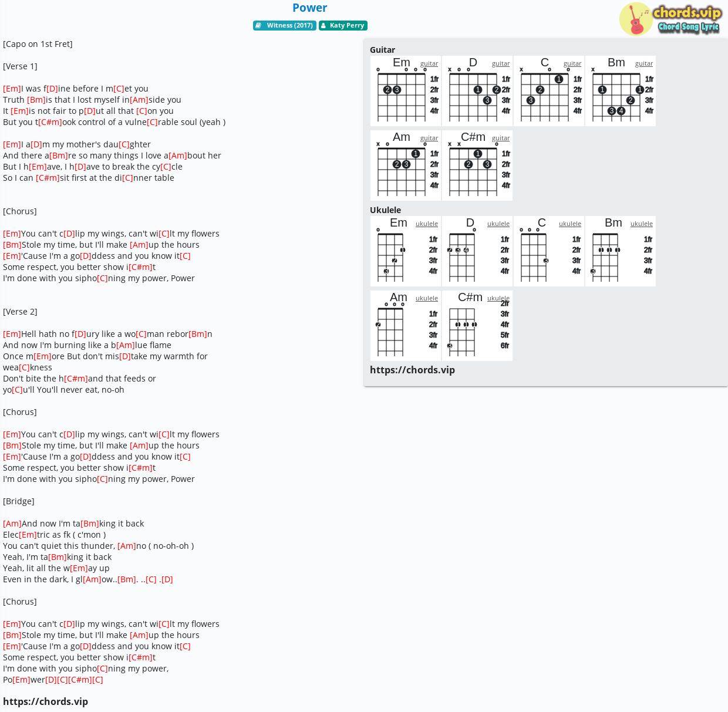Click [Am] chord in 'And now I'm taking' line
Image resolution: width=728 pixels, height=712 pixels.
(x=12, y=524)
